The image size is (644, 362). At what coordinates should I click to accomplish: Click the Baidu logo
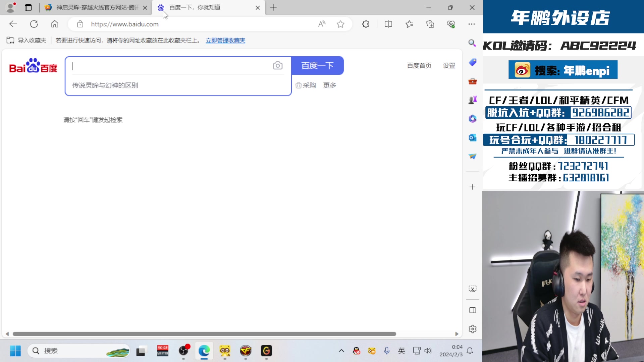[x=33, y=66]
